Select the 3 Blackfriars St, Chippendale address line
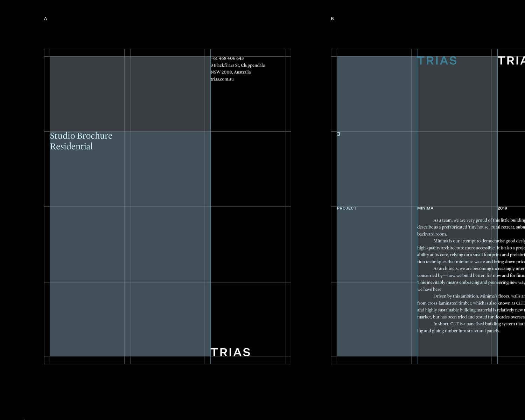 (x=238, y=65)
